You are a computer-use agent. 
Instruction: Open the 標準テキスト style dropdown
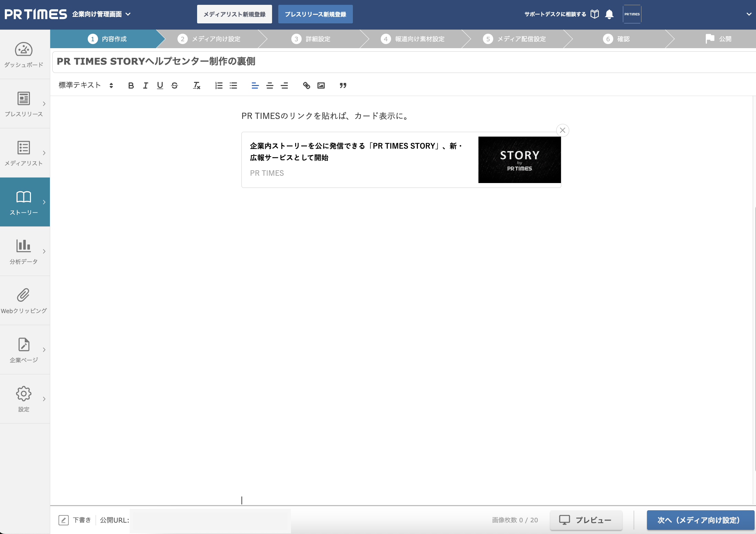86,85
